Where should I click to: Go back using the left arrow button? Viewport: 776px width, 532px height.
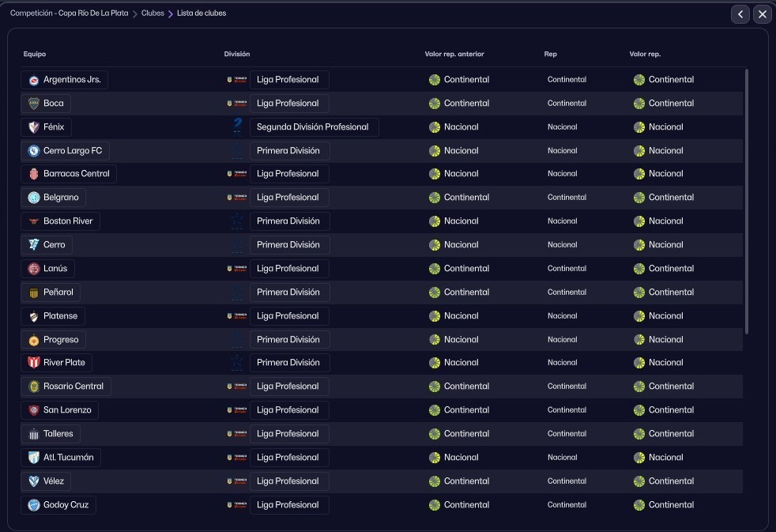(740, 14)
